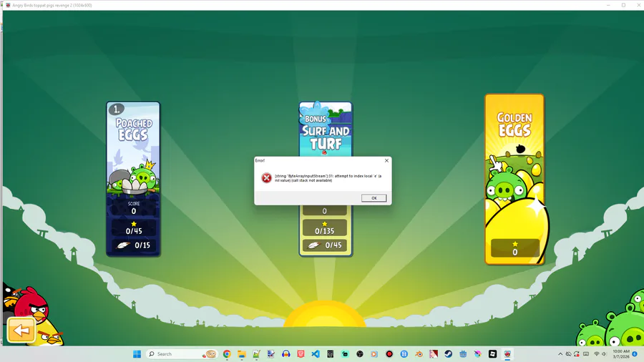Launch Blender from the taskbar

click(419, 354)
